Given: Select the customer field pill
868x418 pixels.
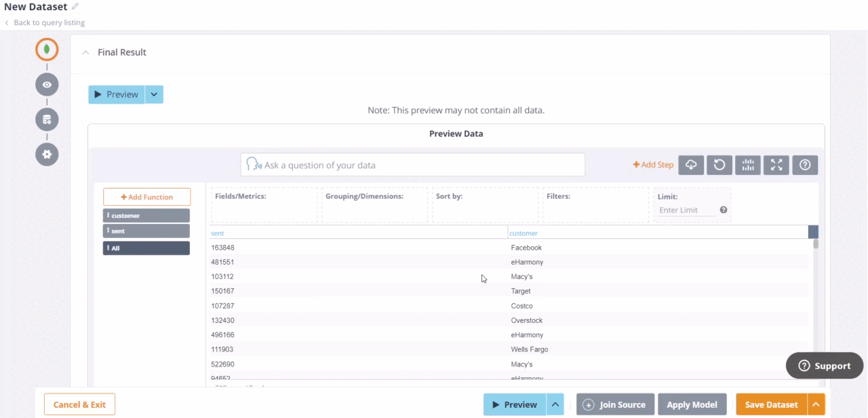Looking at the screenshot, I should tap(146, 216).
